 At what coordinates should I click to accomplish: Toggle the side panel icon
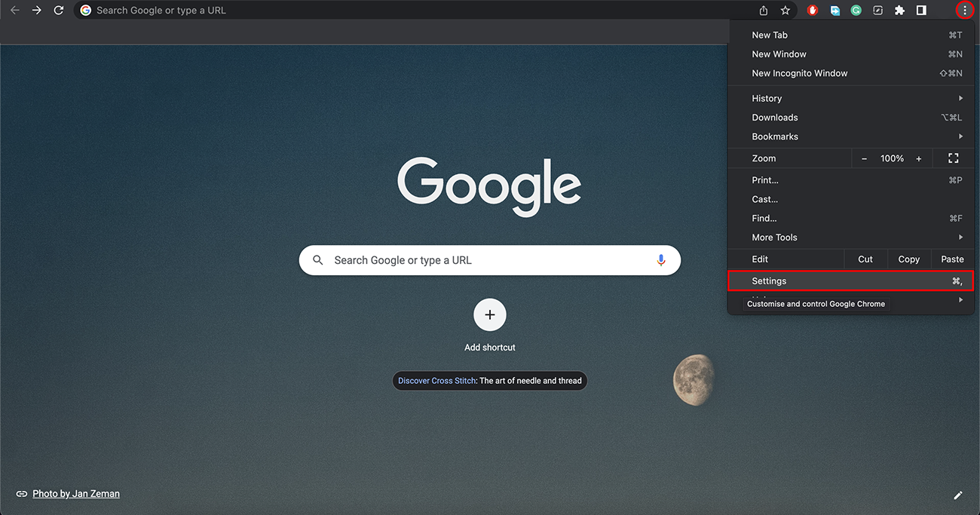pos(921,11)
